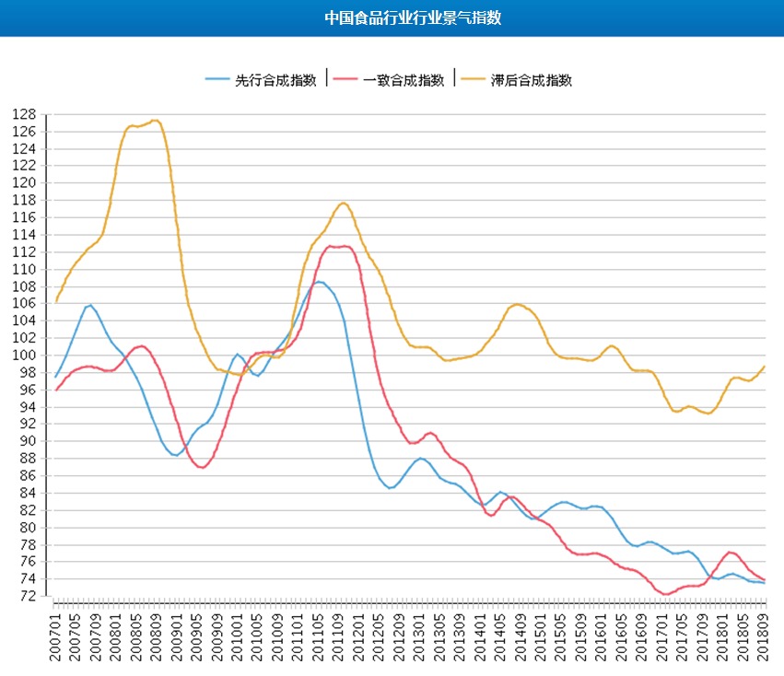Click the blue line's first peak near 200707
784x676 pixels.
coord(89,305)
